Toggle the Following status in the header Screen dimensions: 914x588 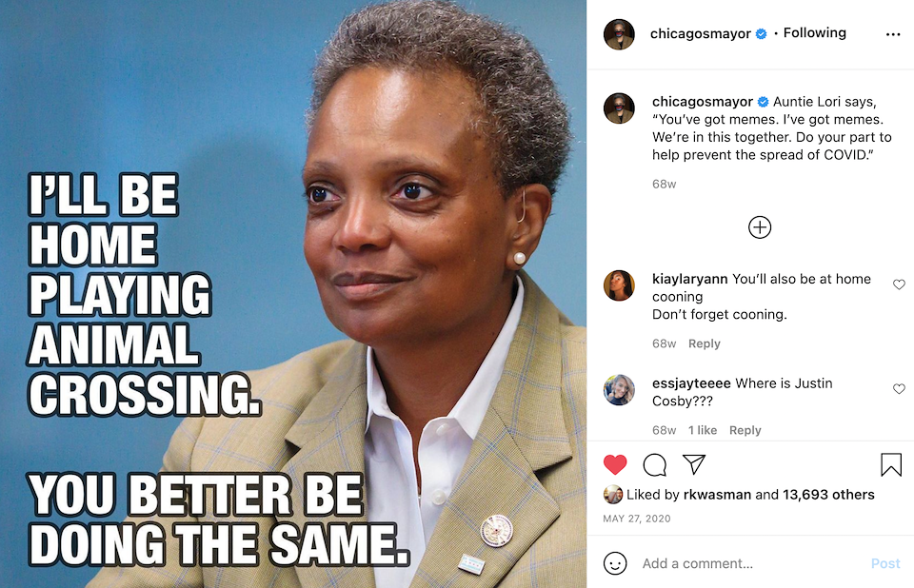[x=814, y=33]
